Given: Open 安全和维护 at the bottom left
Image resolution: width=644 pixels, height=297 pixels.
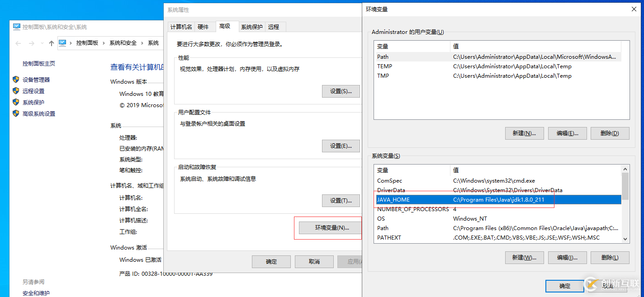Looking at the screenshot, I should click(x=36, y=293).
